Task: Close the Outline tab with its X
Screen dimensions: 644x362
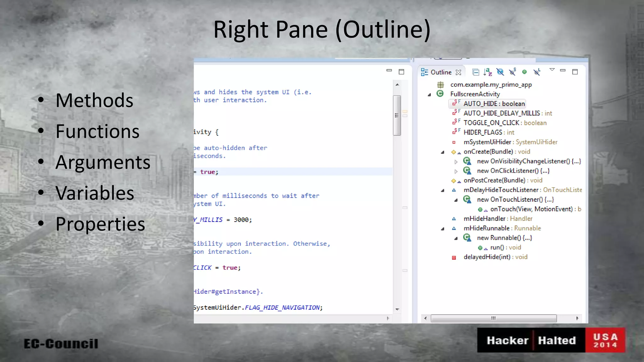Action: (458, 72)
